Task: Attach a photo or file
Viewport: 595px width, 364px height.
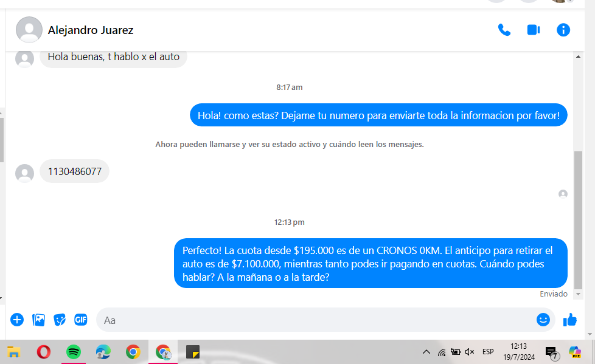Action: 38,320
